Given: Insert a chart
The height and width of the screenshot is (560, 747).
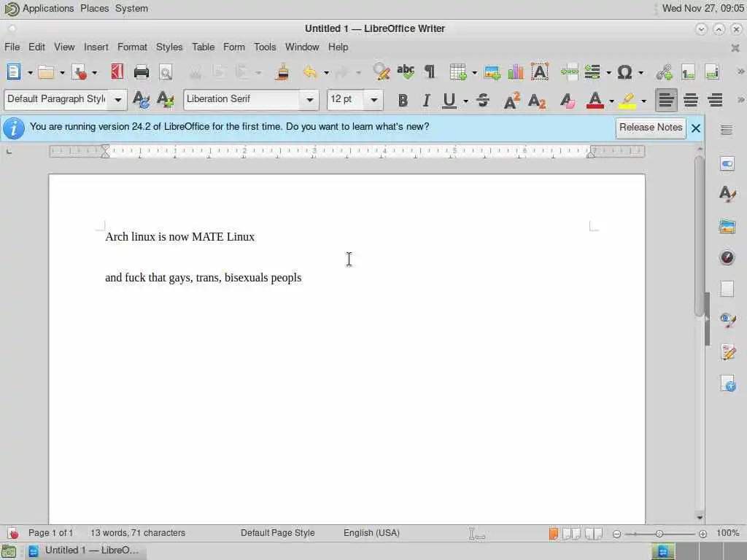Looking at the screenshot, I should click(516, 72).
